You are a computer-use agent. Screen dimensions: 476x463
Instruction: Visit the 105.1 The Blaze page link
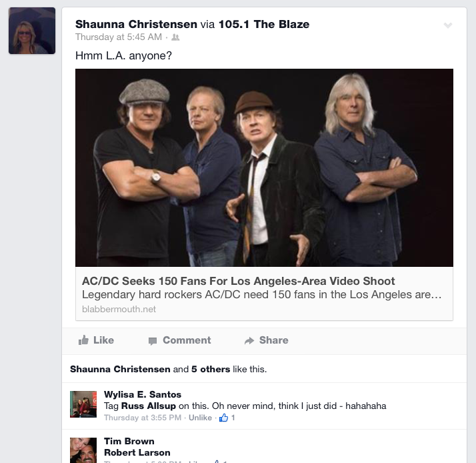[x=264, y=24]
